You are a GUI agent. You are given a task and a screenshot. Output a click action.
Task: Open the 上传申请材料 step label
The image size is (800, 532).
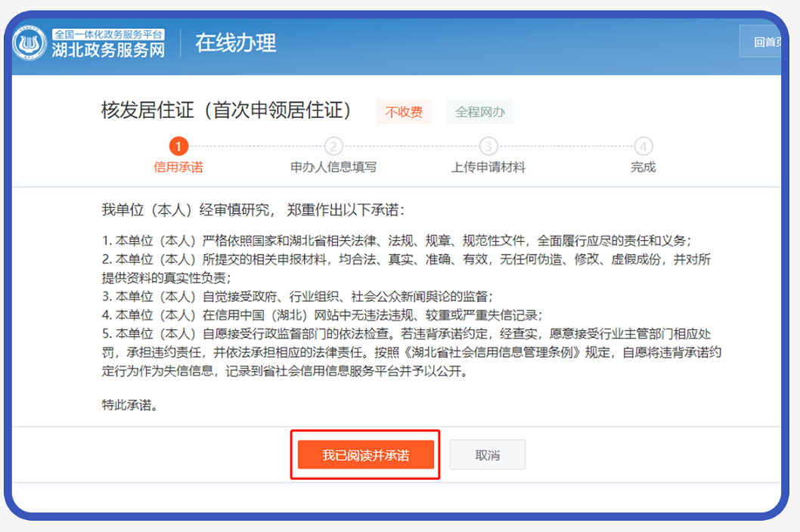[488, 167]
